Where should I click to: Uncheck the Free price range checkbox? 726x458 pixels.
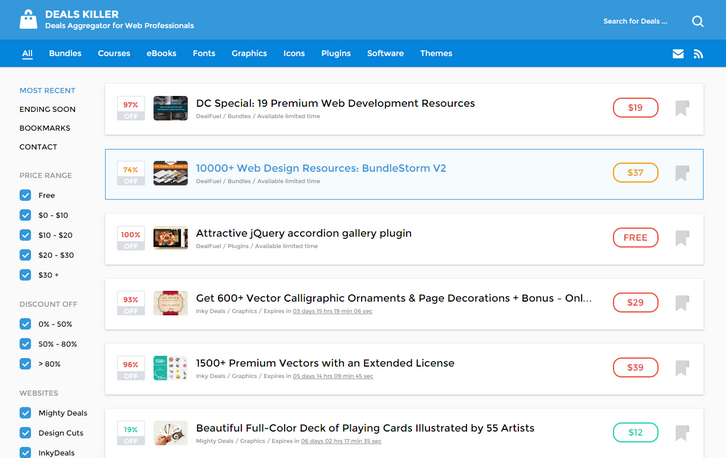[26, 196]
